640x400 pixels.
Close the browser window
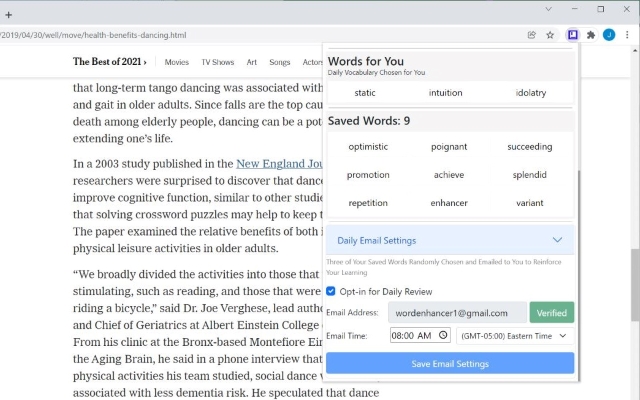point(627,9)
